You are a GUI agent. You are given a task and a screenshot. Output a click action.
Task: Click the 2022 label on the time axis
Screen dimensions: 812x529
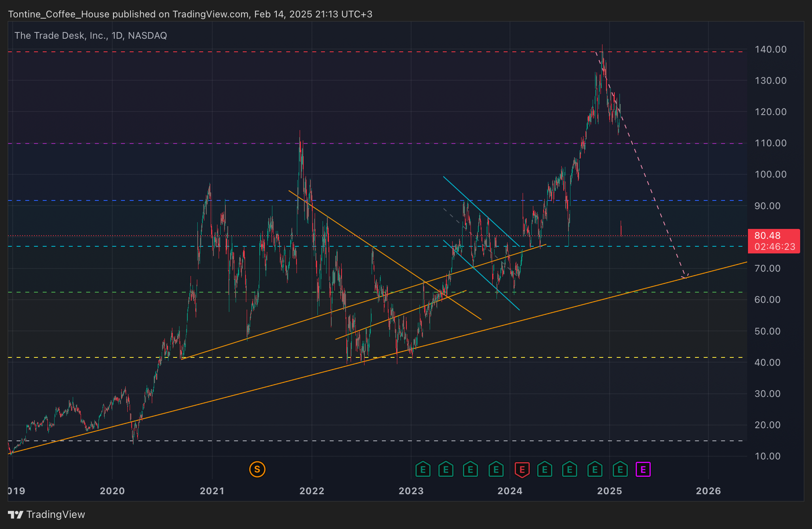pos(312,491)
